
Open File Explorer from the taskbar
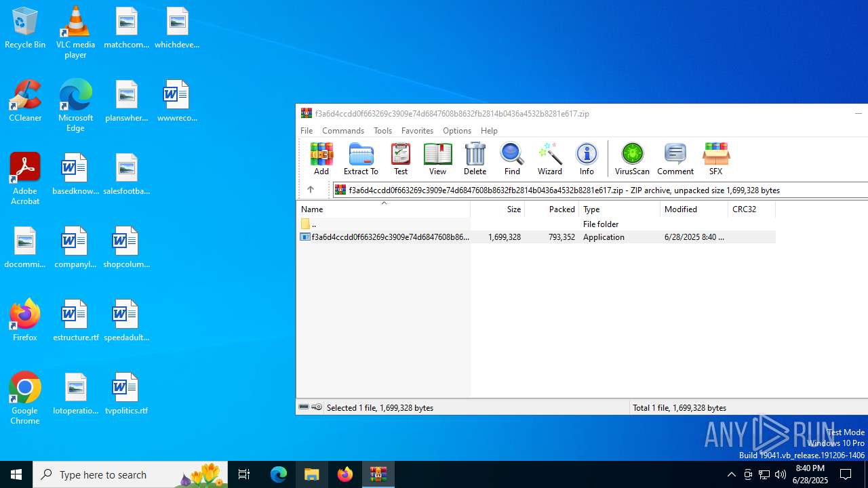[x=312, y=474]
